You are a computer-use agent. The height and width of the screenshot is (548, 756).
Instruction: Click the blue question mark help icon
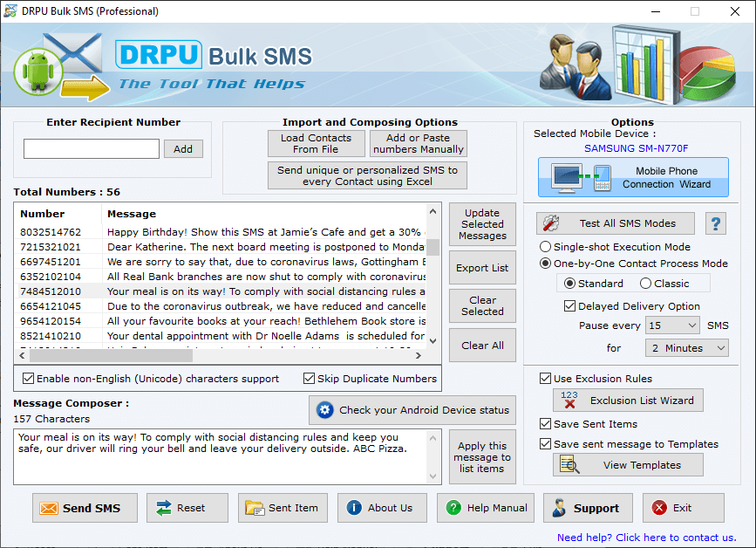pyautogui.click(x=716, y=223)
